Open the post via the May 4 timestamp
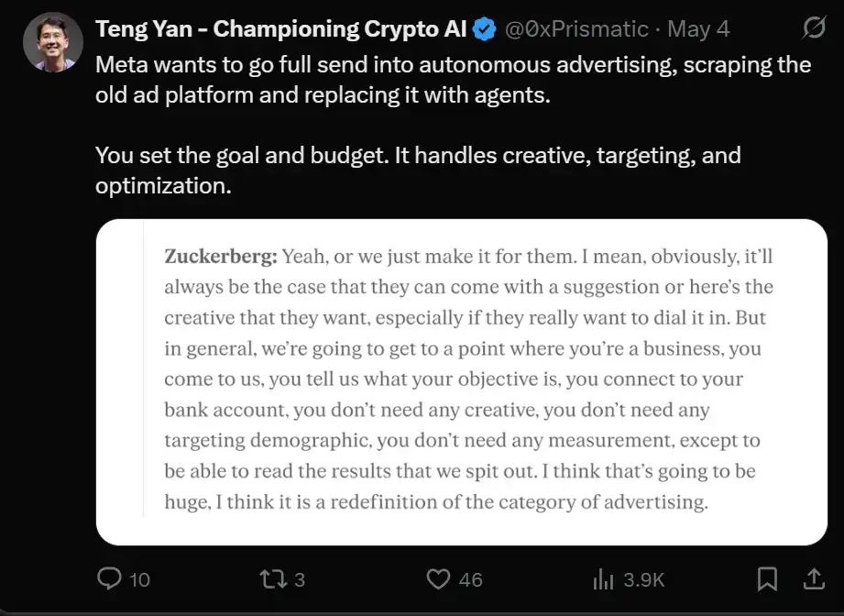 [699, 28]
